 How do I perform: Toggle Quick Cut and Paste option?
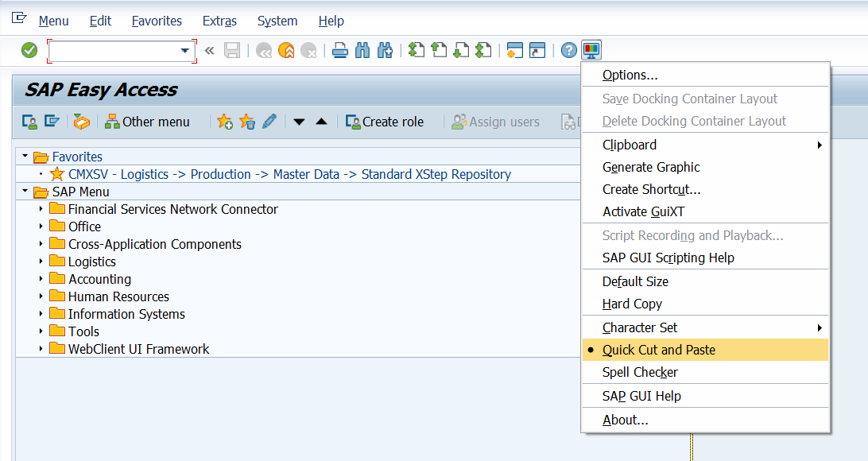[705, 350]
